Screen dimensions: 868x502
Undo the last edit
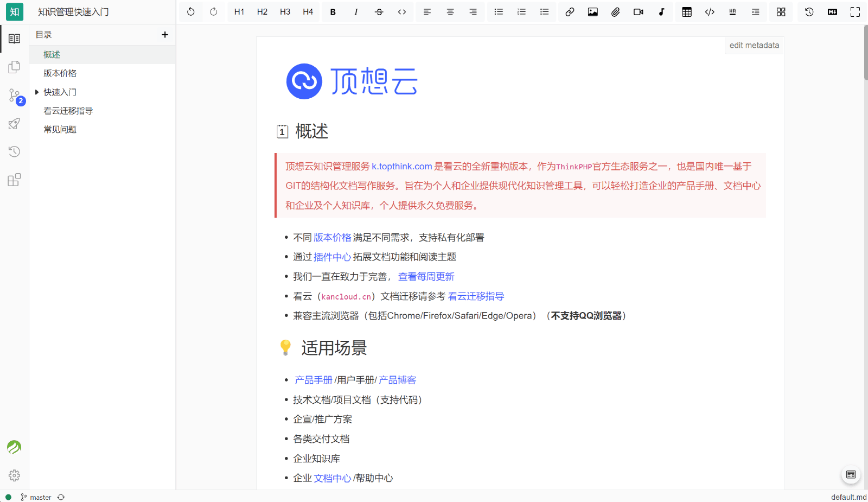pyautogui.click(x=191, y=11)
